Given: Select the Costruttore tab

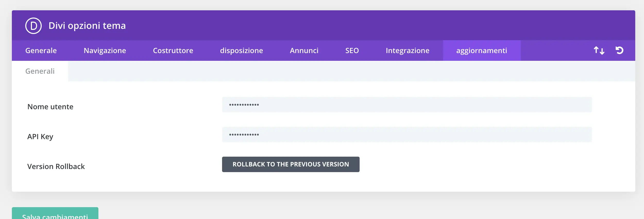Looking at the screenshot, I should coord(173,50).
